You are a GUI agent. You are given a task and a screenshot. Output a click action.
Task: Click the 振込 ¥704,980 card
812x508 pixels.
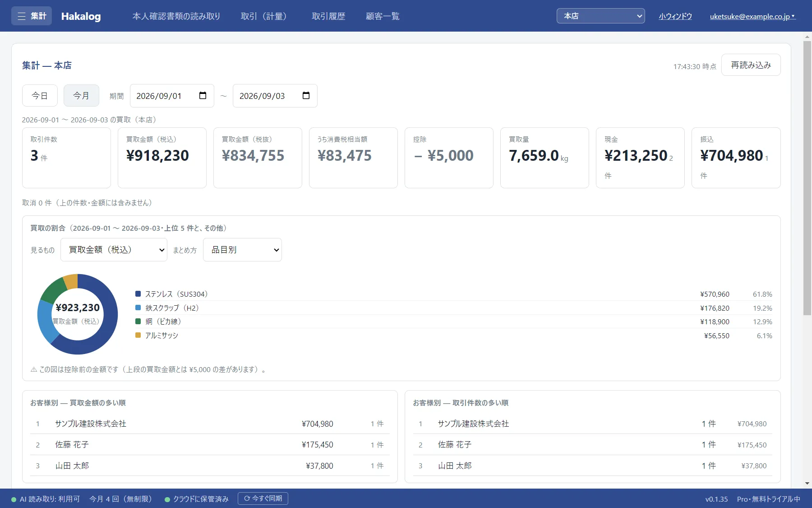pos(736,158)
